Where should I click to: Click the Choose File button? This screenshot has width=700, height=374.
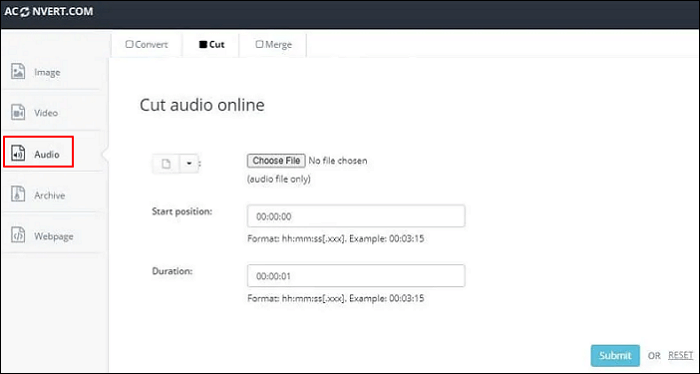tap(276, 161)
